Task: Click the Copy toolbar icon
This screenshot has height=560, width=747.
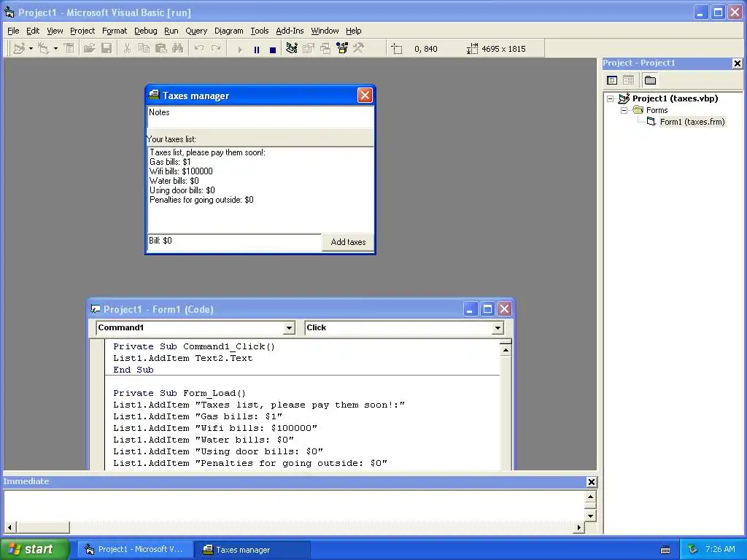Action: pyautogui.click(x=144, y=48)
